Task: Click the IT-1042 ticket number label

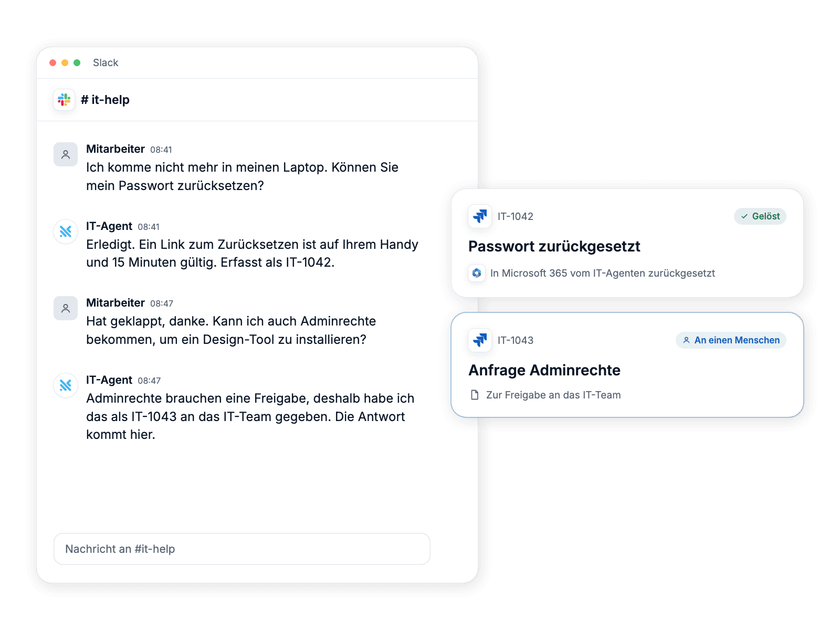Action: [516, 216]
